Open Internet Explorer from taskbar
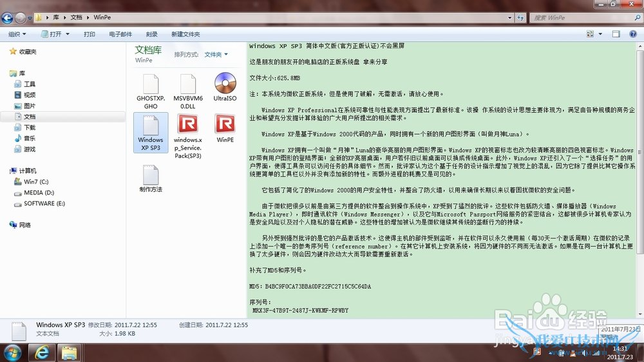The image size is (644, 362). point(41,353)
